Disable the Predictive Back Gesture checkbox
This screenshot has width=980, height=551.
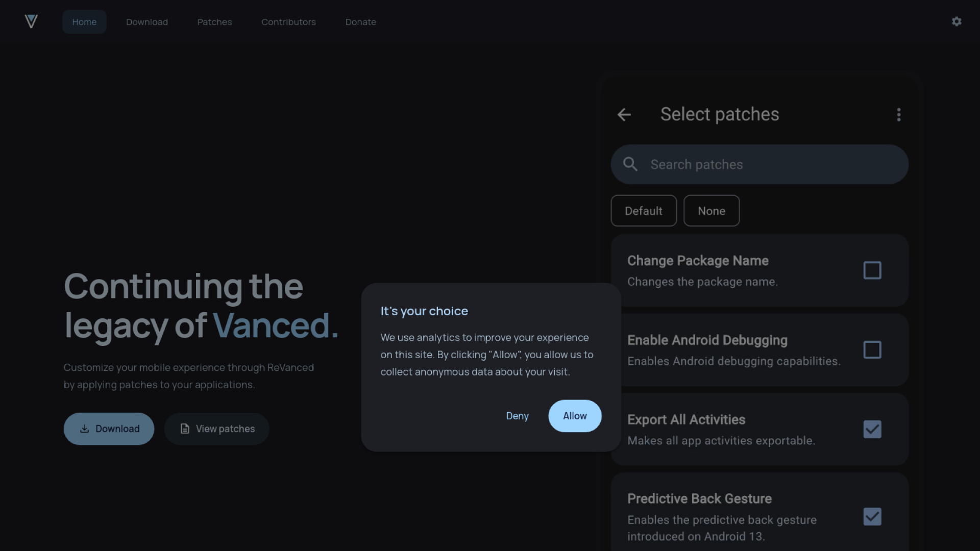coord(872,517)
